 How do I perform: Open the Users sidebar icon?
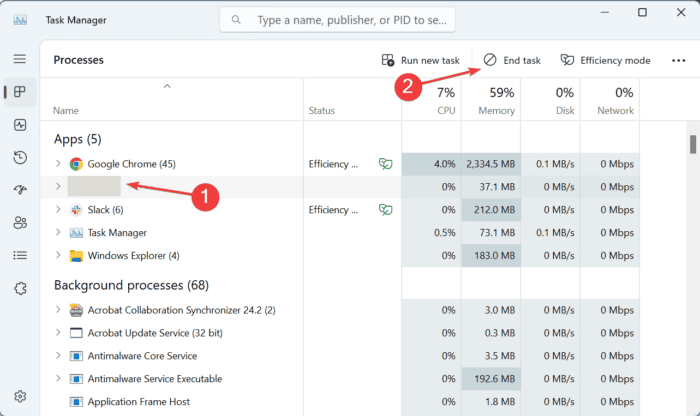pyautogui.click(x=20, y=222)
